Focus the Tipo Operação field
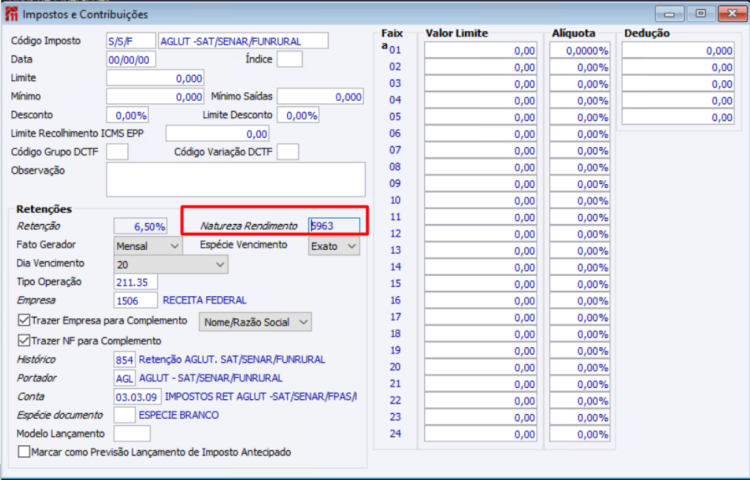The width and height of the screenshot is (750, 480). click(136, 282)
